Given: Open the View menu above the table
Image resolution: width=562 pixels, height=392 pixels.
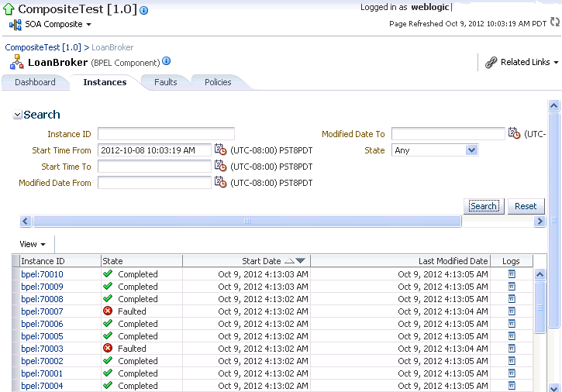Looking at the screenshot, I should pyautogui.click(x=33, y=244).
